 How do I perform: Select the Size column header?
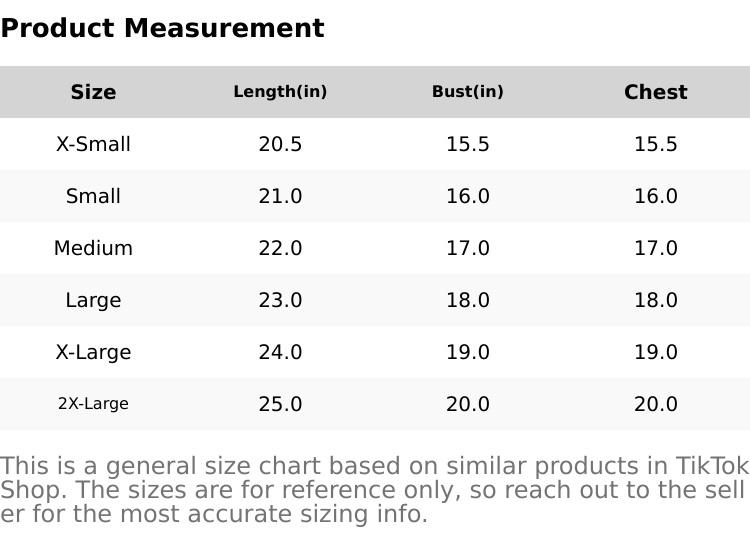click(93, 92)
